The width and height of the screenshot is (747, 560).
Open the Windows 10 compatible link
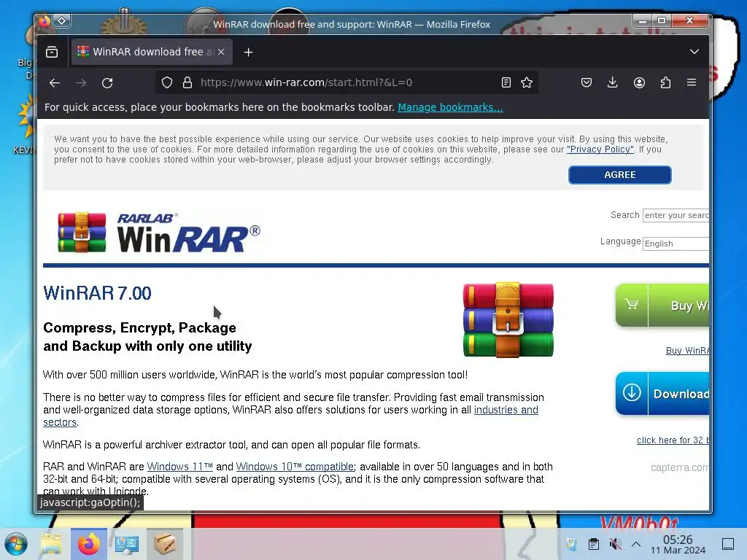pyautogui.click(x=295, y=467)
